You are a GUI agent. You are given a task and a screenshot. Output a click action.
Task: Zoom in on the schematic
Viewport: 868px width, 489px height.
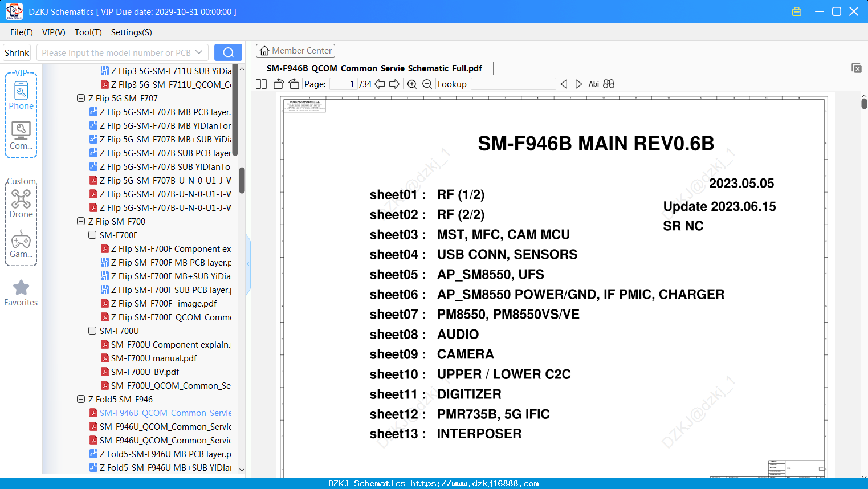412,84
